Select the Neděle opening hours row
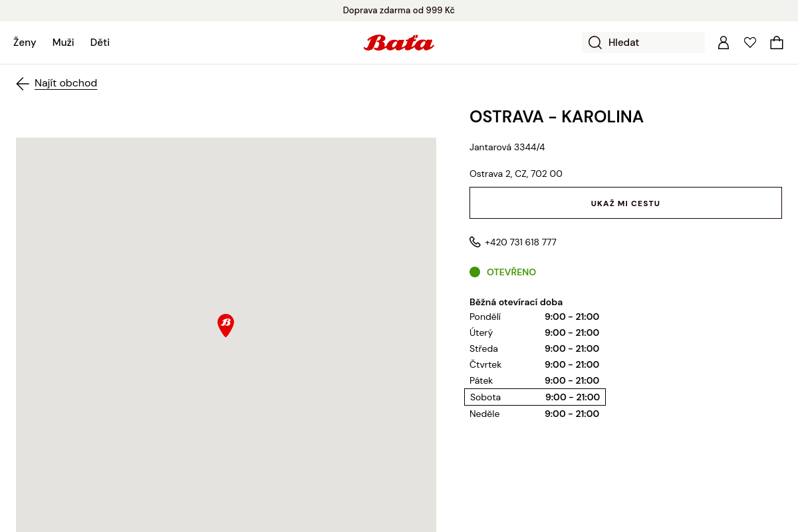 coord(535,414)
